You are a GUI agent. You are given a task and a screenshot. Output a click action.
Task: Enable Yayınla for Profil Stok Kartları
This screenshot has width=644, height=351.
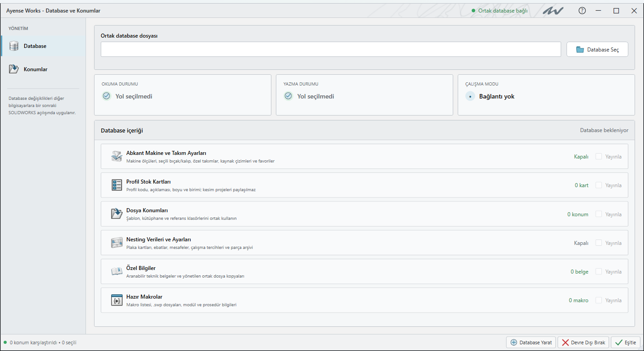click(x=599, y=185)
